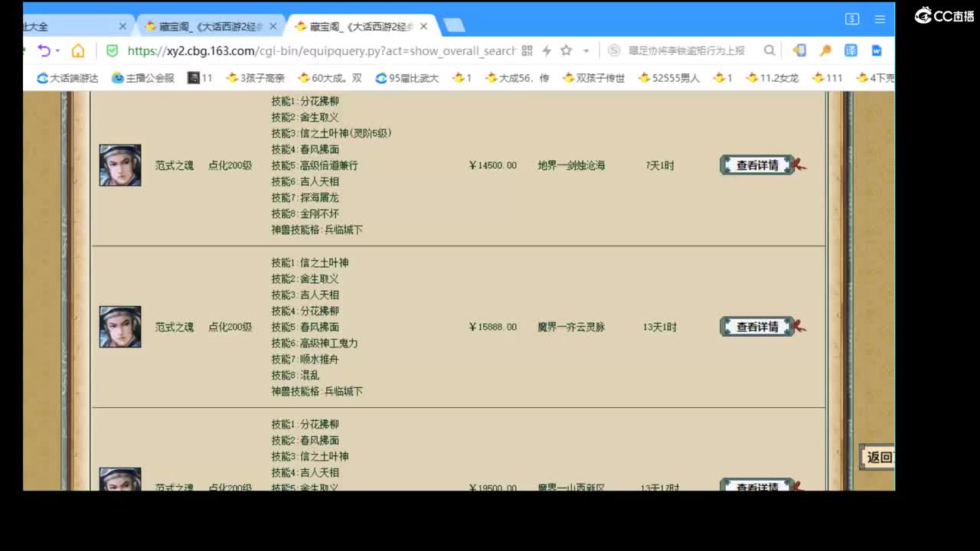Open bookmark 11.2女龙
The width and height of the screenshot is (980, 551).
pos(772,78)
